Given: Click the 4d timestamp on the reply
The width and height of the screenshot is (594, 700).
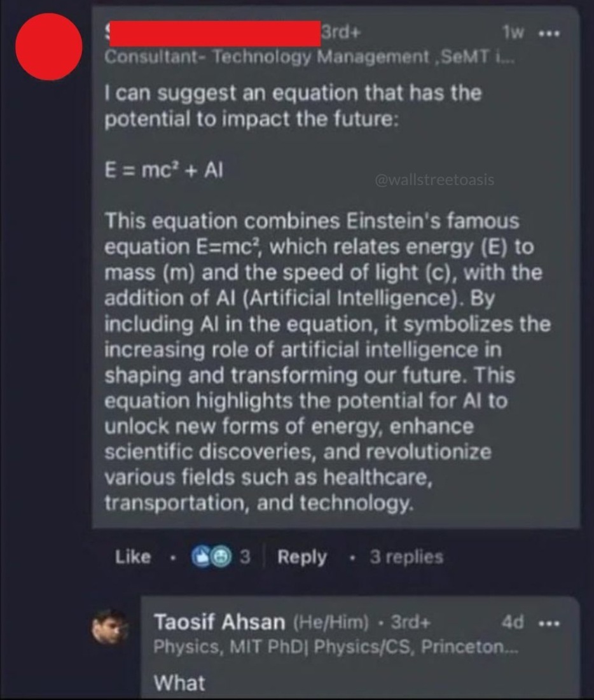Looking at the screenshot, I should pos(513,622).
